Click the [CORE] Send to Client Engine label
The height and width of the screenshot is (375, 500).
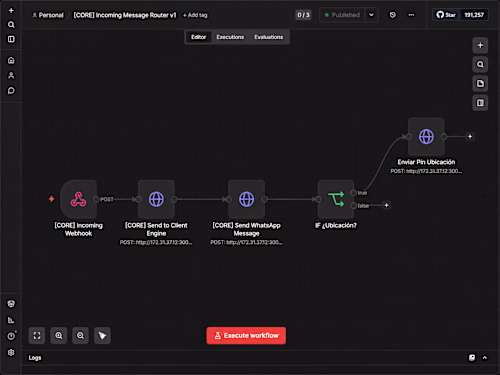click(156, 229)
